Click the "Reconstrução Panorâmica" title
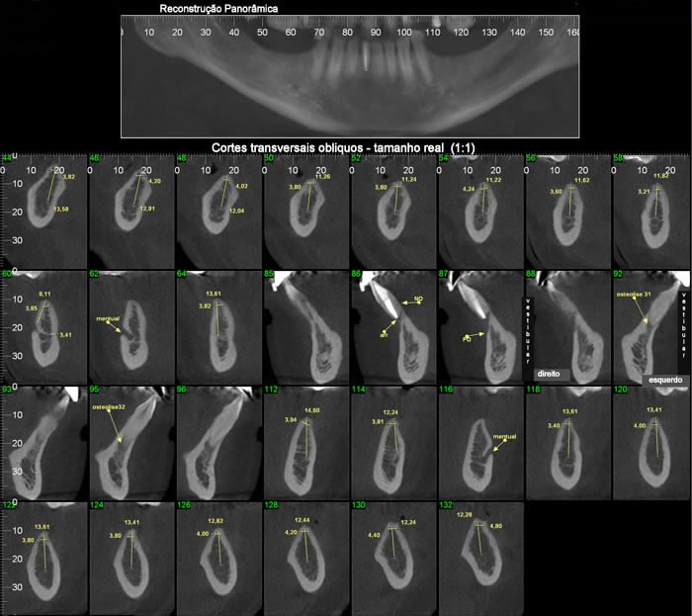692x616 pixels. [x=218, y=8]
